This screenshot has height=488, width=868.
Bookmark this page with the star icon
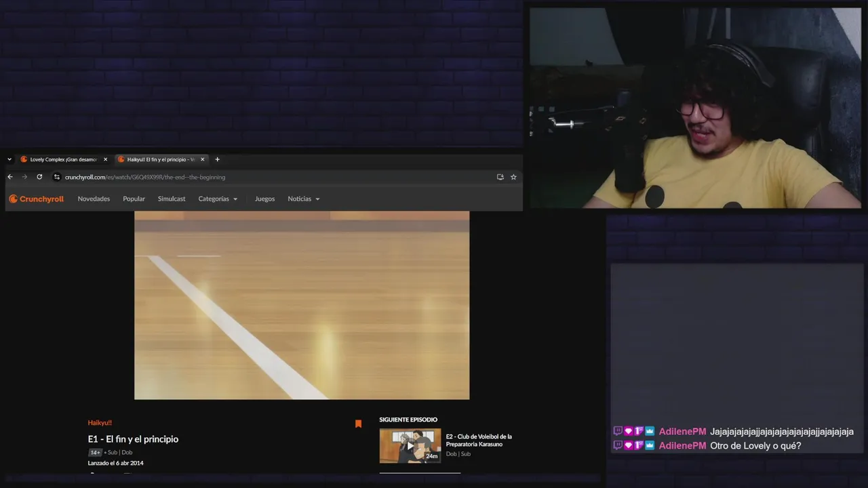click(x=513, y=177)
